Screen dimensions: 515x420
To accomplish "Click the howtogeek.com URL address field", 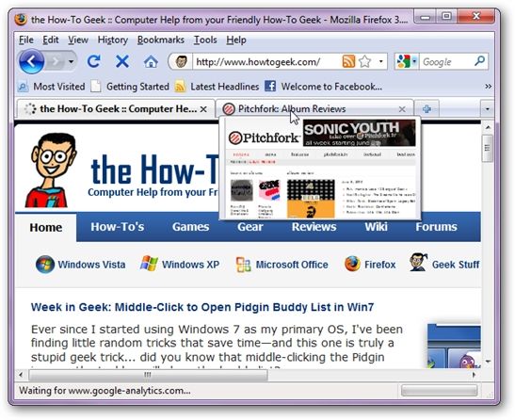I will pyautogui.click(x=257, y=62).
